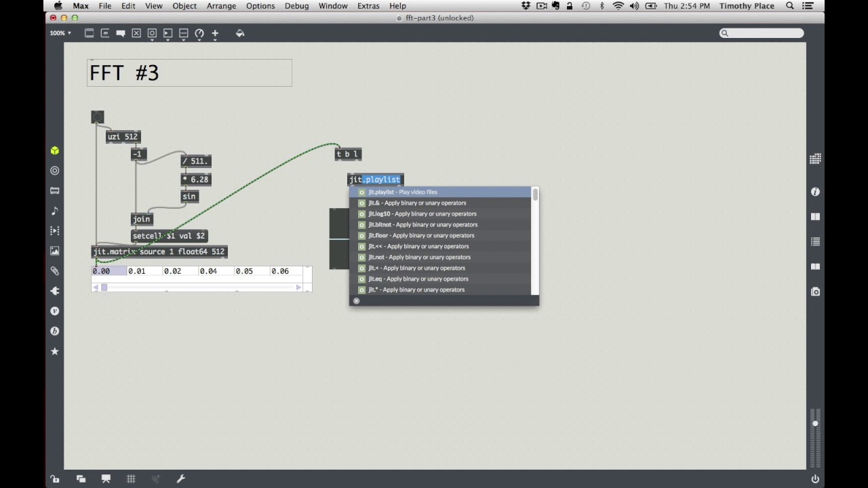Open the Debug menu
868x488 pixels.
tap(297, 6)
